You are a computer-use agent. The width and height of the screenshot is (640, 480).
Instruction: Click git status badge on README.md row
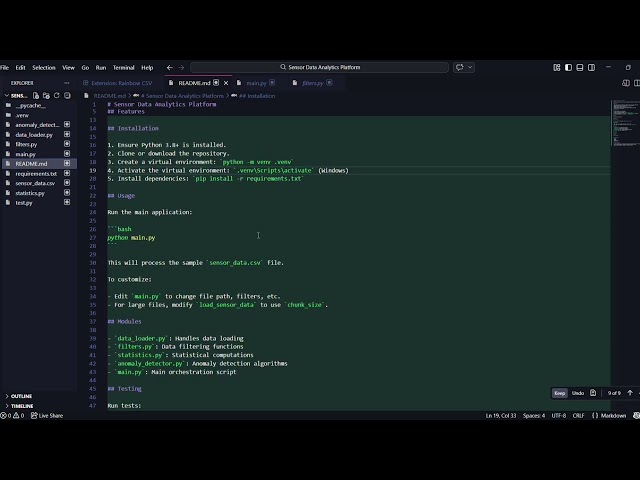[67, 163]
